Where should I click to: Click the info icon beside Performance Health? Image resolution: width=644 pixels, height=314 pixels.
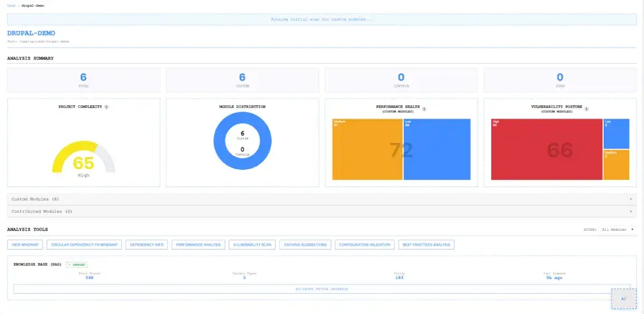[424, 109]
